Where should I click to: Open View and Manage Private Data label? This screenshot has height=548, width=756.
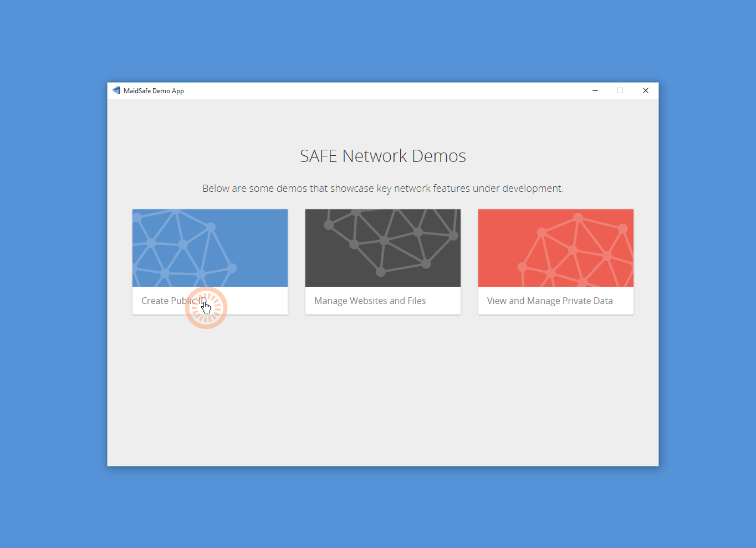[x=550, y=301]
